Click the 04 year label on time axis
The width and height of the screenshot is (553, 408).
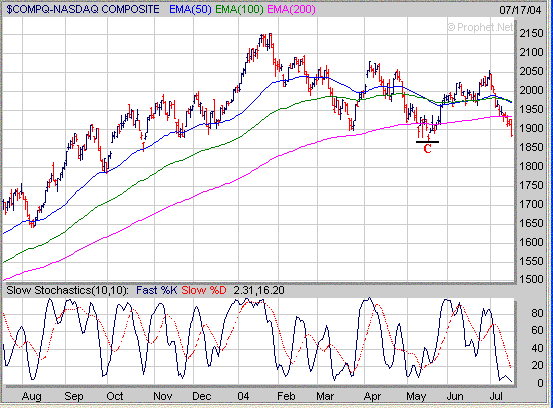click(x=243, y=396)
